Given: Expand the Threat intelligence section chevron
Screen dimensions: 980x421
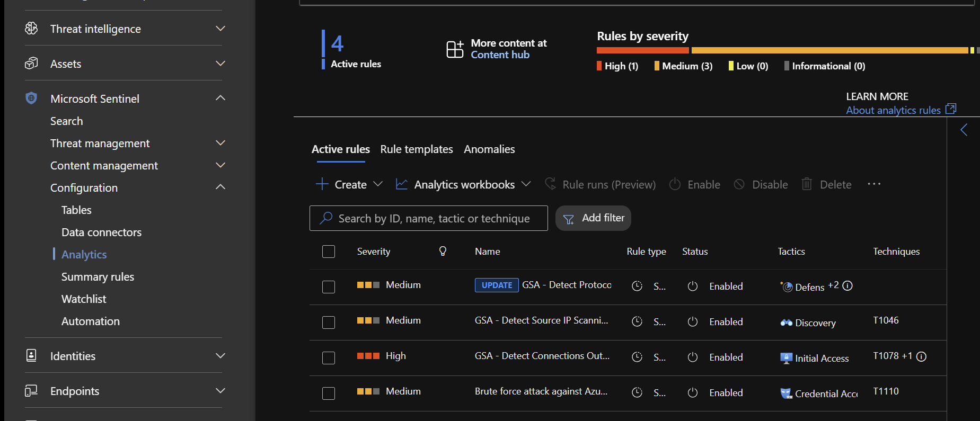Looking at the screenshot, I should tap(220, 28).
